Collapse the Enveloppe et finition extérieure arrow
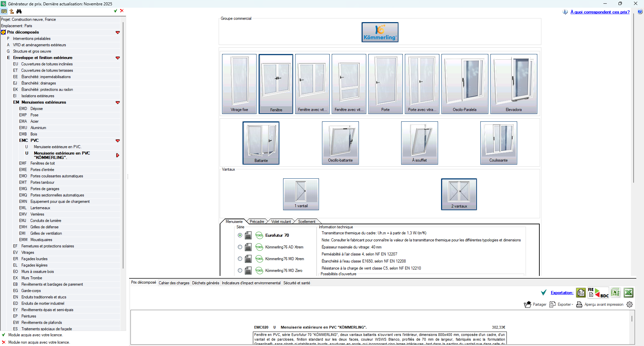The width and height of the screenshot is (644, 346). click(x=118, y=58)
